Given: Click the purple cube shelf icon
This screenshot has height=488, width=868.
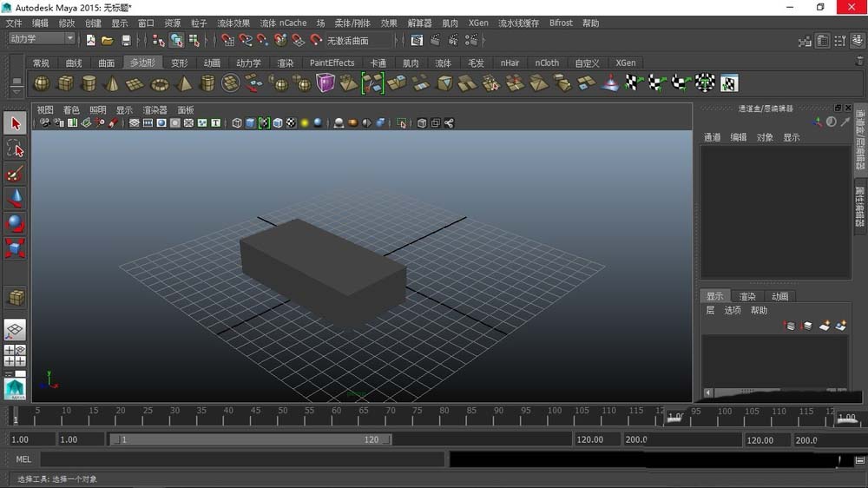Looking at the screenshot, I should tap(325, 83).
